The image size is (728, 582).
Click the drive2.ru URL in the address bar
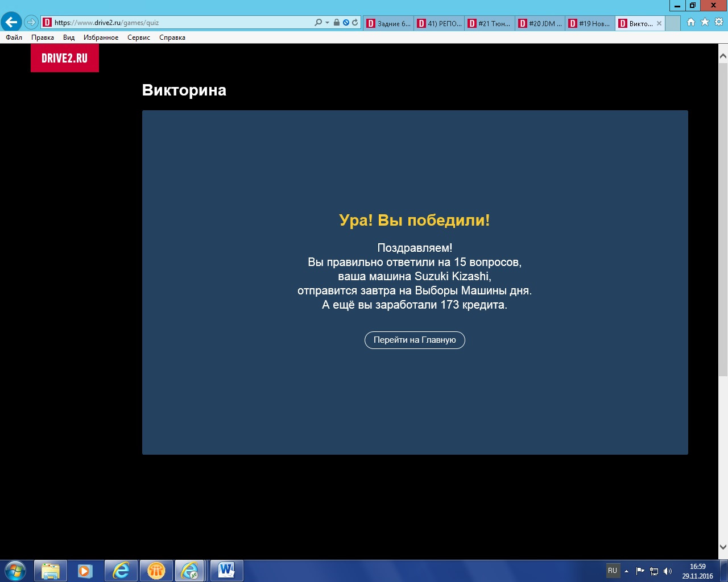106,23
